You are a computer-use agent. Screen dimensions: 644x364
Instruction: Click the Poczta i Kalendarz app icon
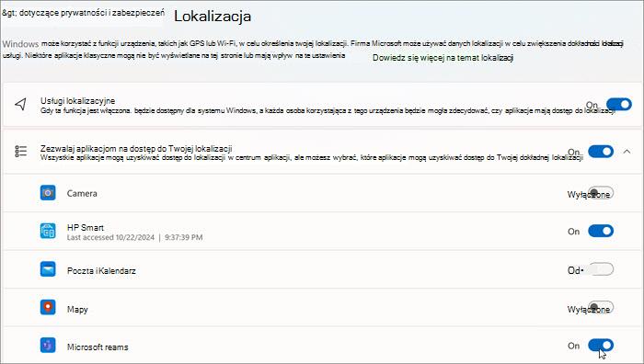point(48,269)
